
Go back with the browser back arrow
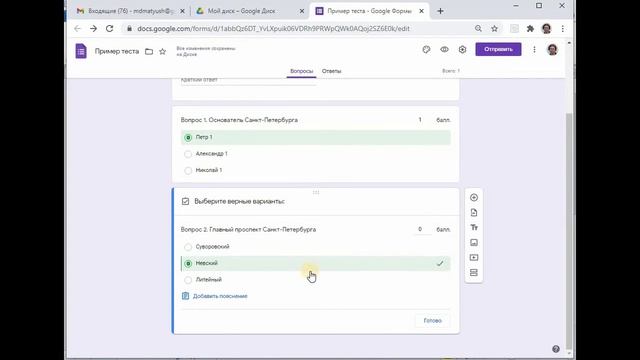[x=78, y=29]
